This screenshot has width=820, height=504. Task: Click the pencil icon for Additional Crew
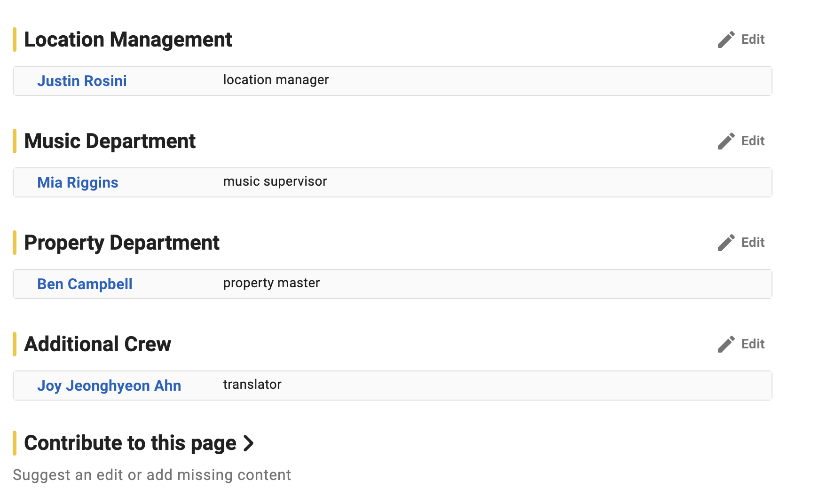coord(726,344)
